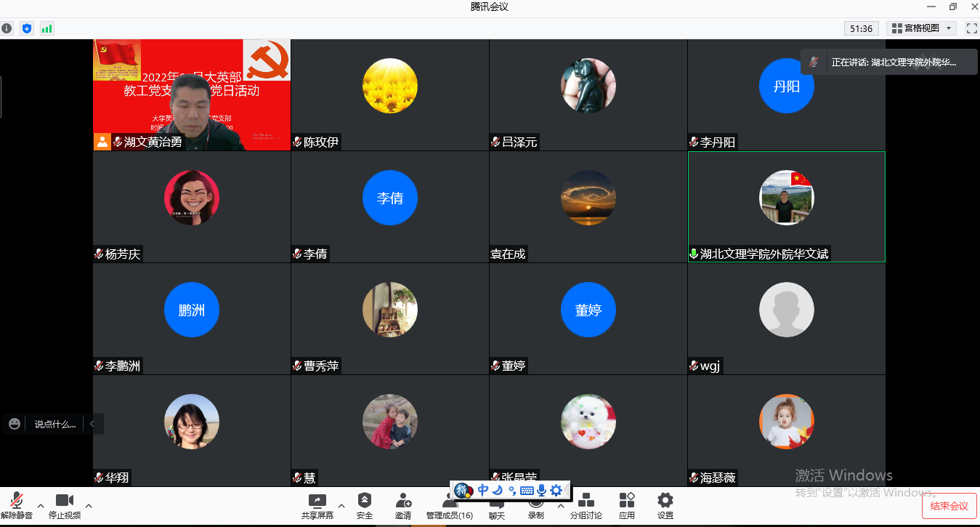Turn off camera with 停止视频
This screenshot has height=527, width=980.
65,505
